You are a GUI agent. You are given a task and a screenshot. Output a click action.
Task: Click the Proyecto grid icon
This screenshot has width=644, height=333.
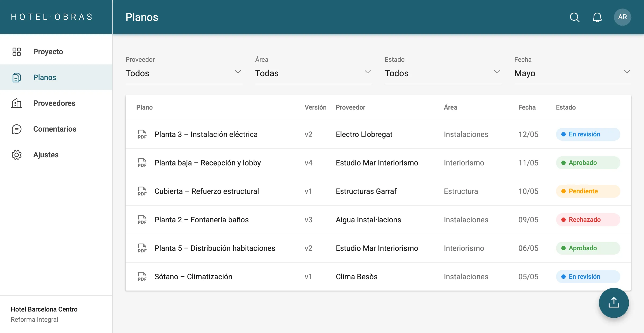(17, 52)
